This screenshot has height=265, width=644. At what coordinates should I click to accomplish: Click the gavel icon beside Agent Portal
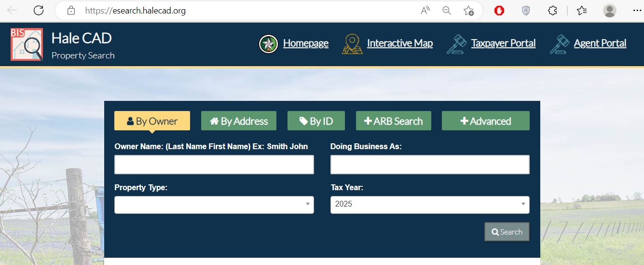click(559, 44)
